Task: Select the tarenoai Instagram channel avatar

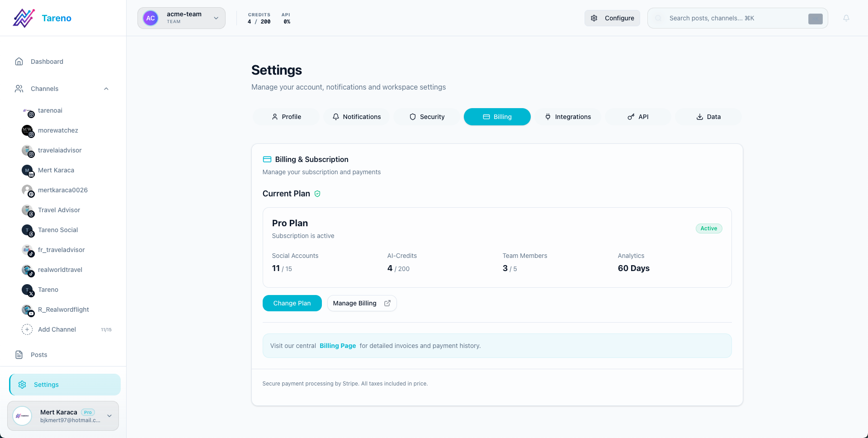Action: (27, 111)
